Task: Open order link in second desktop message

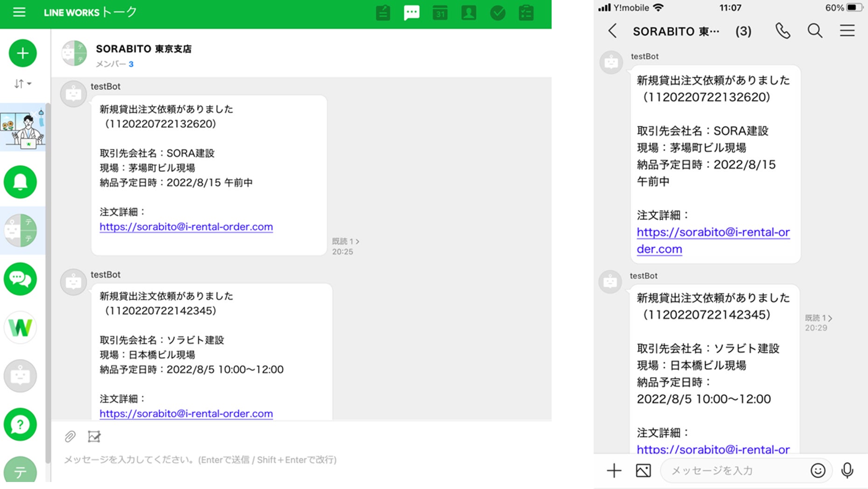Action: (x=186, y=413)
